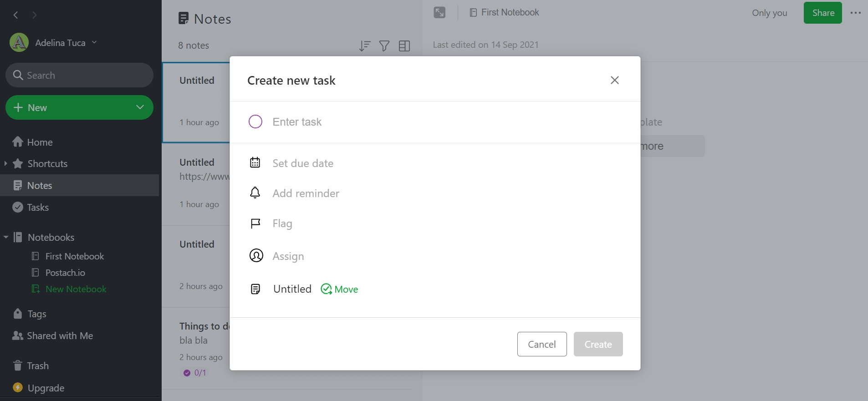Click the Home house icon
The height and width of the screenshot is (401, 868).
tap(18, 142)
